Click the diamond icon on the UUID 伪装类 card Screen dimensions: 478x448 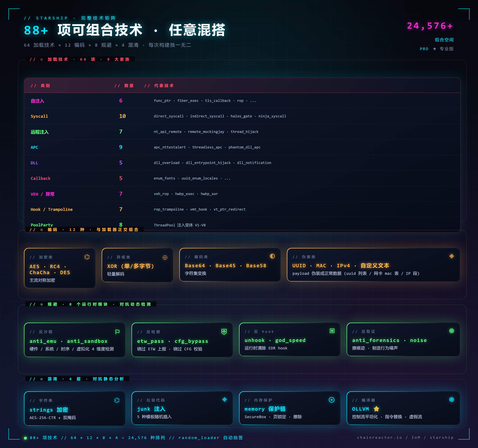pyautogui.click(x=452, y=256)
